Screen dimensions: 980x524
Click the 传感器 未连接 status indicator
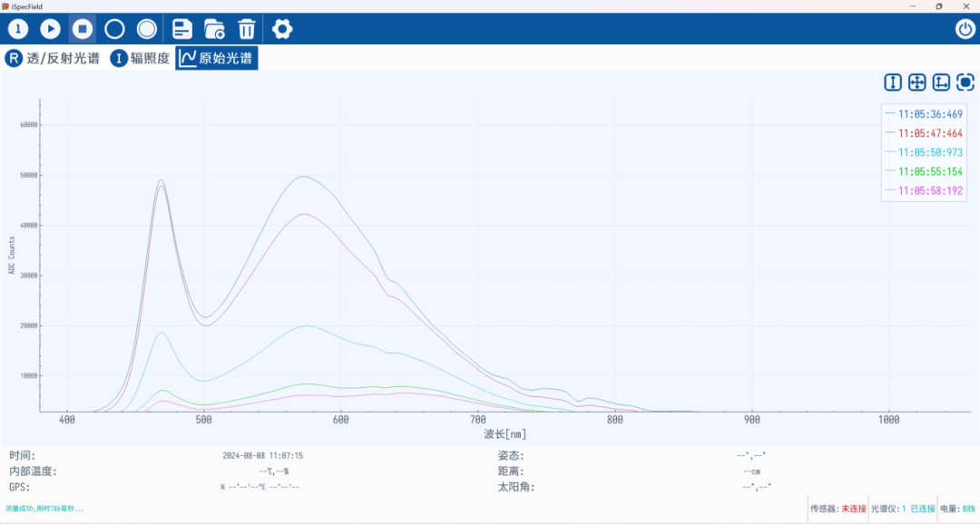pos(838,509)
